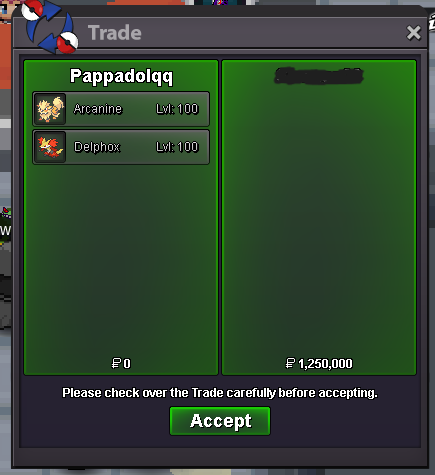Click the Pokedollar symbol beside 1,250,000
435x475 pixels.
point(290,363)
